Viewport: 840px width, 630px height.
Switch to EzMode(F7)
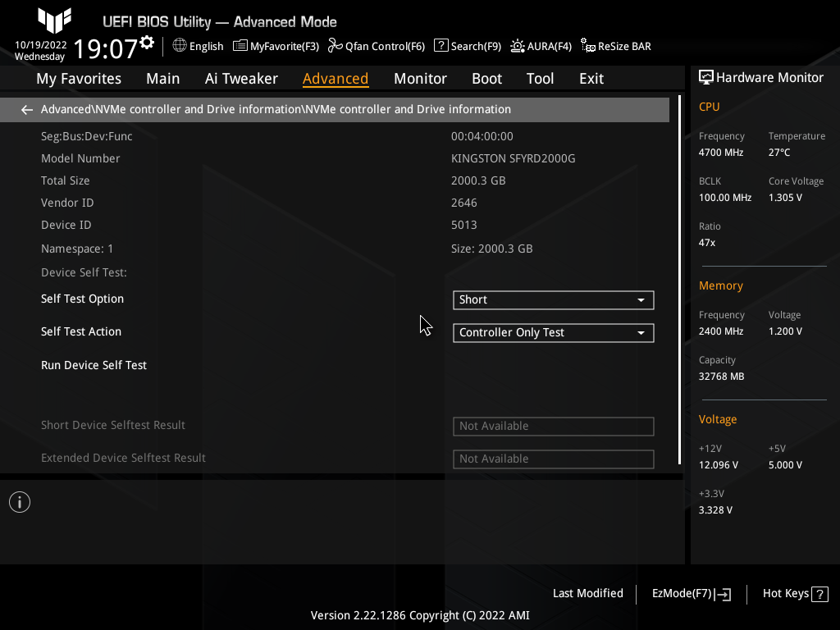coord(690,593)
